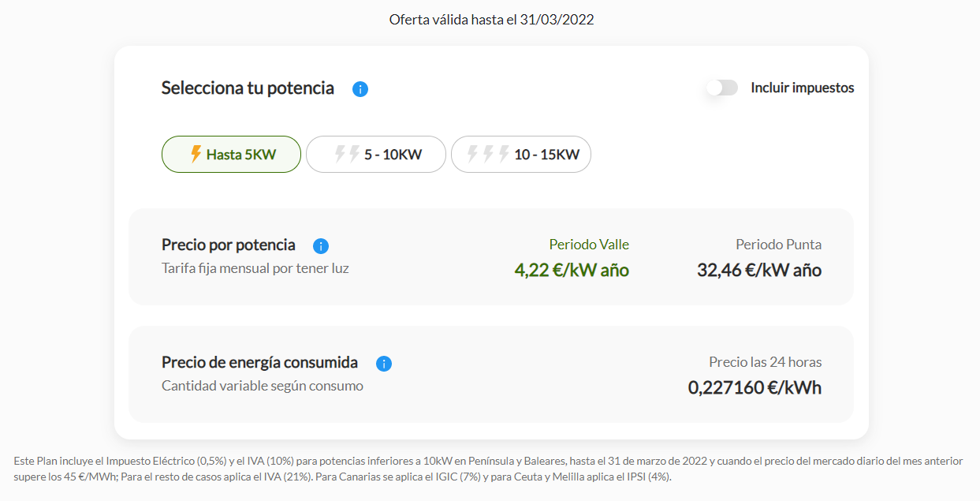Click the Precio de energía consumida title
The height and width of the screenshot is (501, 980).
(259, 362)
